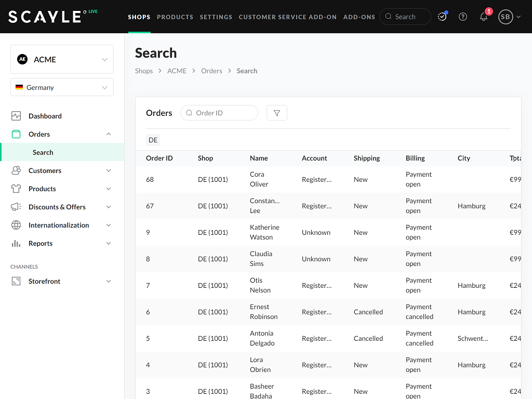
Task: Open the Germany country dropdown
Action: [x=62, y=87]
